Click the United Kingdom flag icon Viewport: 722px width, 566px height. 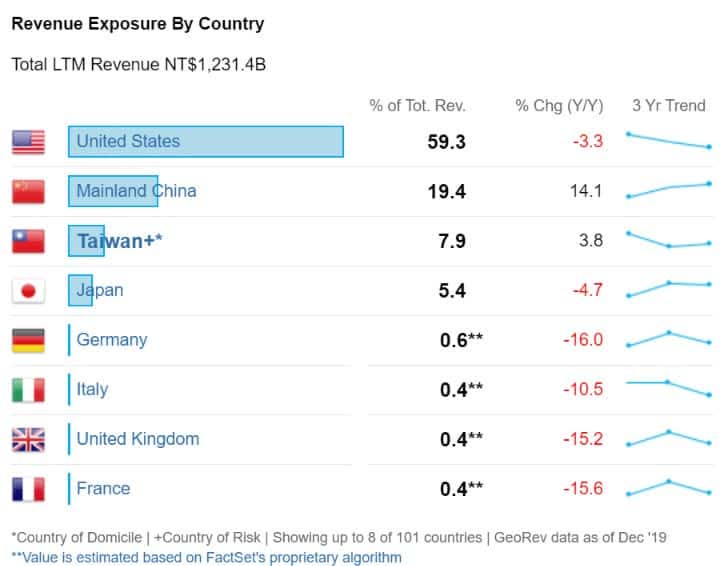pos(28,439)
